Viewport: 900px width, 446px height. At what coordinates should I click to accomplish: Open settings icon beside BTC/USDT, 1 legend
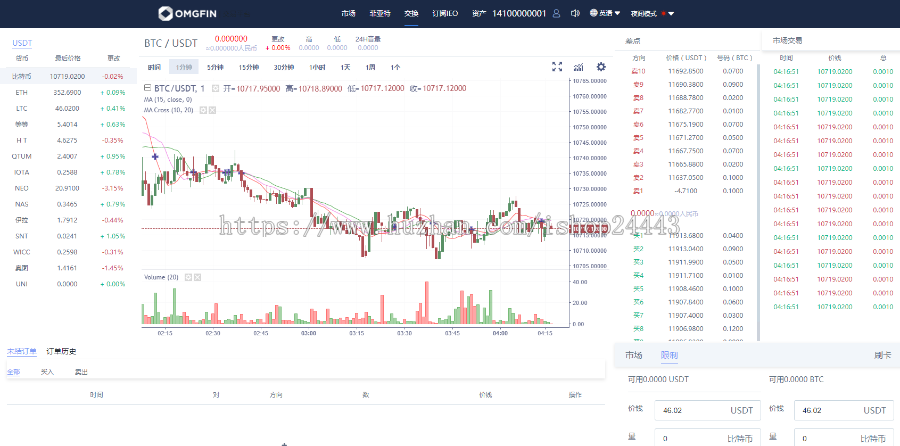pyautogui.click(x=215, y=88)
